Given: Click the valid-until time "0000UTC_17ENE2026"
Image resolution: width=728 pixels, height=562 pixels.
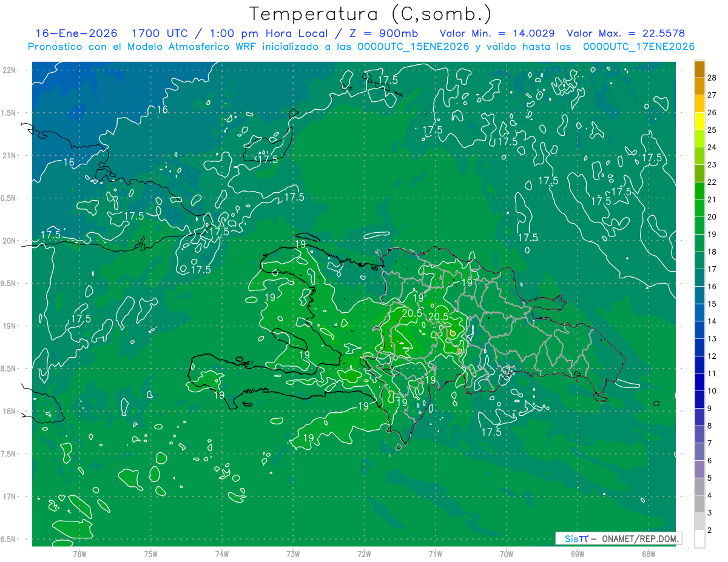Looking at the screenshot, I should tap(638, 47).
